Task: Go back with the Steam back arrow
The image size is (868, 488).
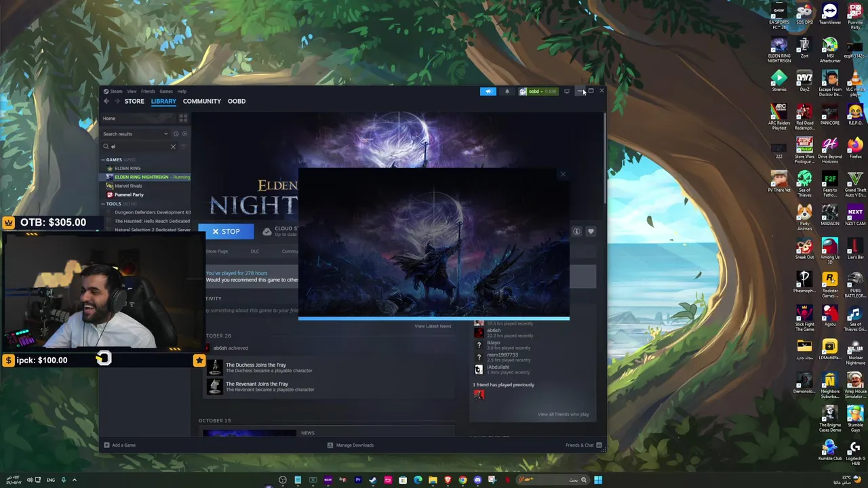Action: pos(106,101)
